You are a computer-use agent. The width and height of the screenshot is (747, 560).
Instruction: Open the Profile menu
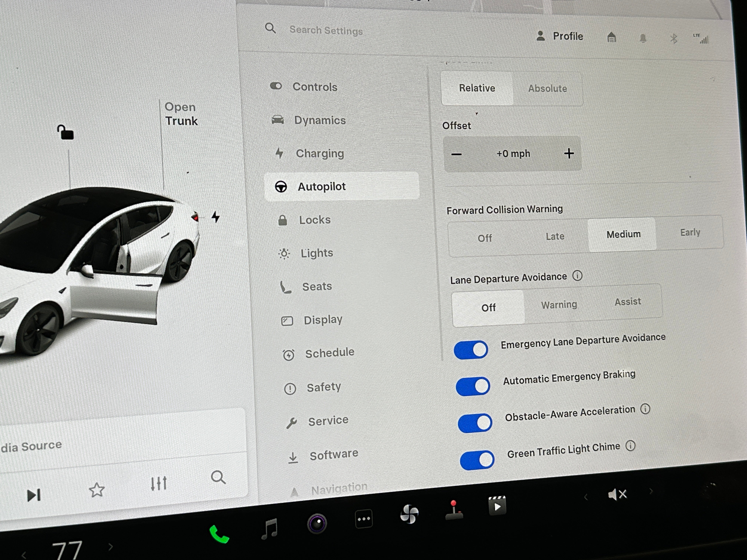(x=560, y=36)
